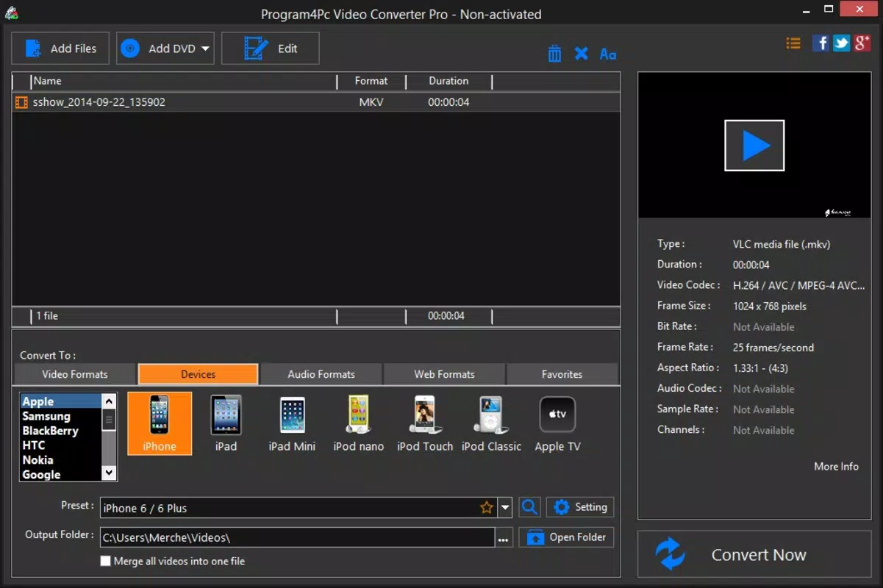Click the trash can delete icon
883x588 pixels.
(554, 54)
